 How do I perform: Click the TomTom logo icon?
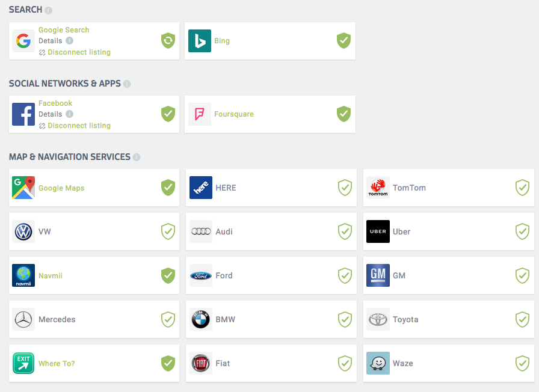coord(378,188)
